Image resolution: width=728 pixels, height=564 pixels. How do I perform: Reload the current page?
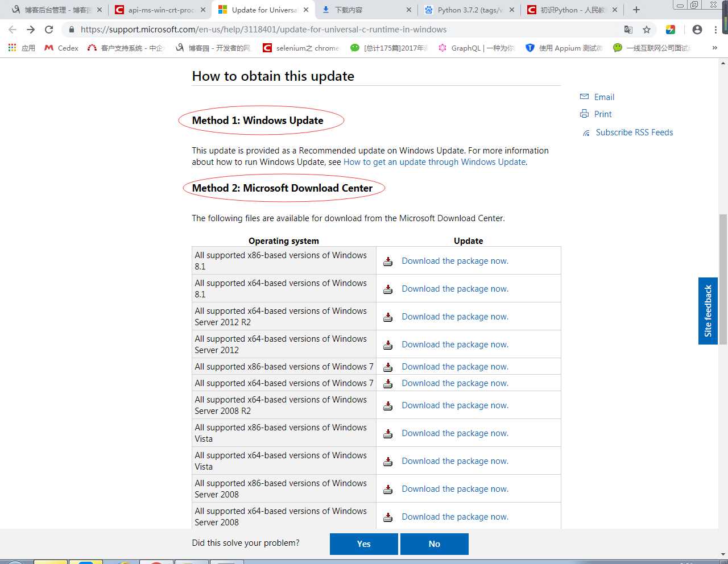pos(49,30)
